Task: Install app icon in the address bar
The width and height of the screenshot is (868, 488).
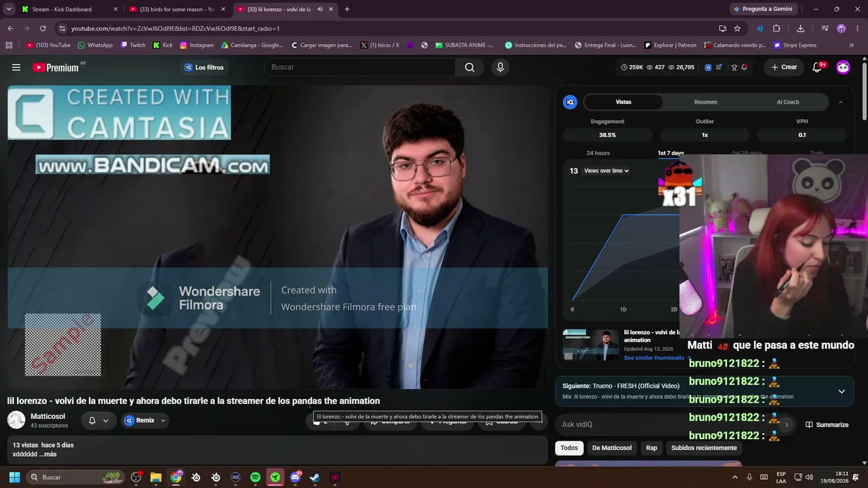Action: [723, 28]
